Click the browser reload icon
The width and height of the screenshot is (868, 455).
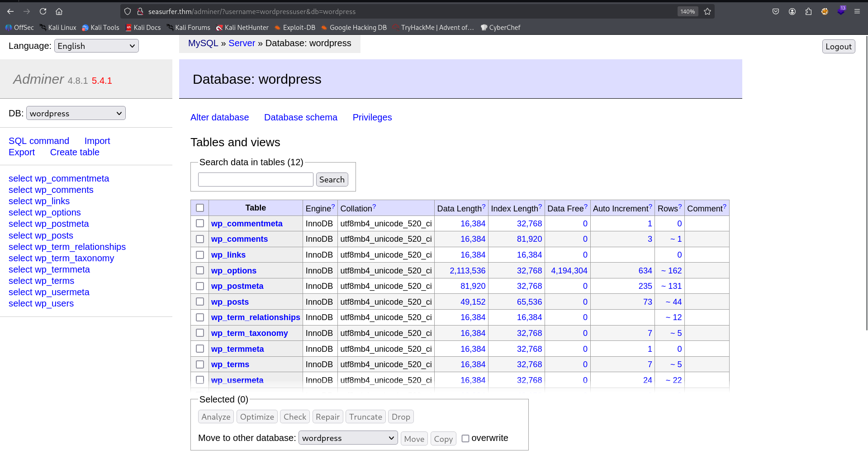coord(43,11)
